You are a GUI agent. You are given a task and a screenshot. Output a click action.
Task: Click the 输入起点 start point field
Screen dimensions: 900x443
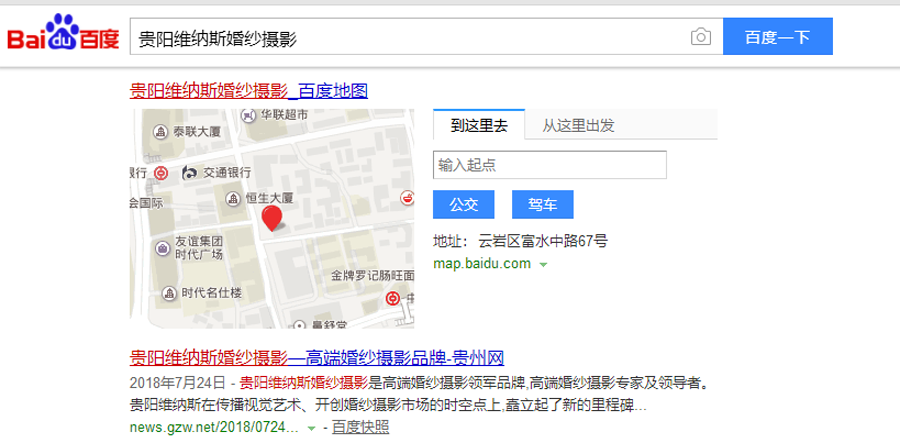pyautogui.click(x=550, y=165)
